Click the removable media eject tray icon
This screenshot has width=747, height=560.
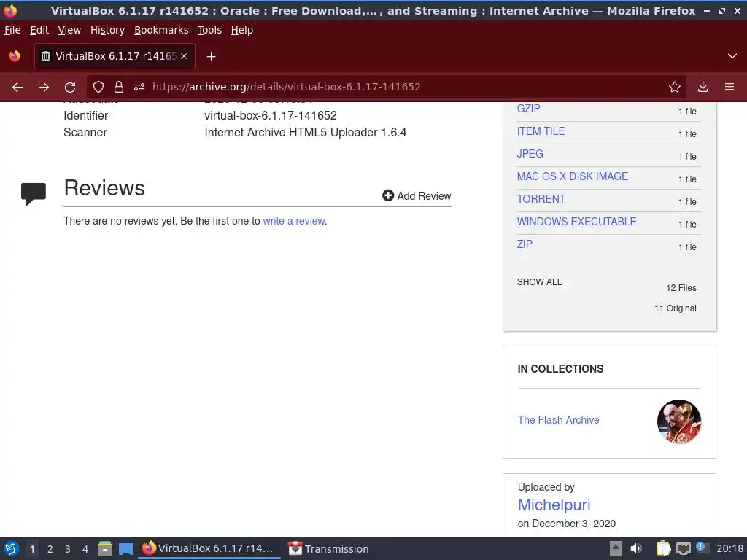click(x=616, y=548)
